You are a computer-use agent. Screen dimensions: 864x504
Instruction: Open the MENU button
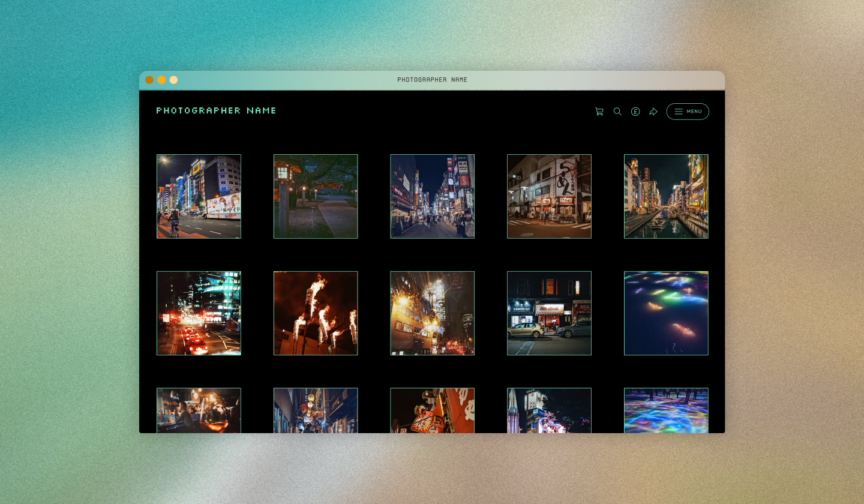pos(688,111)
